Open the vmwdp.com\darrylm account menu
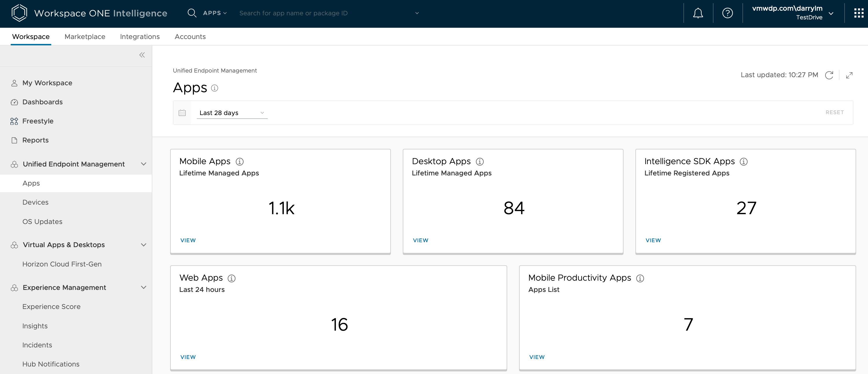 tap(792, 13)
